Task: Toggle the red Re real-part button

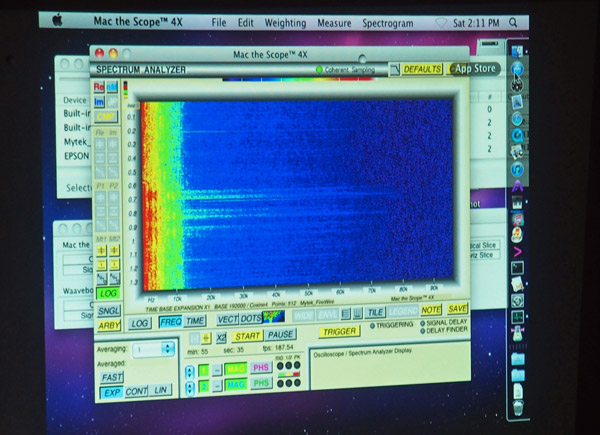Action: [x=99, y=87]
